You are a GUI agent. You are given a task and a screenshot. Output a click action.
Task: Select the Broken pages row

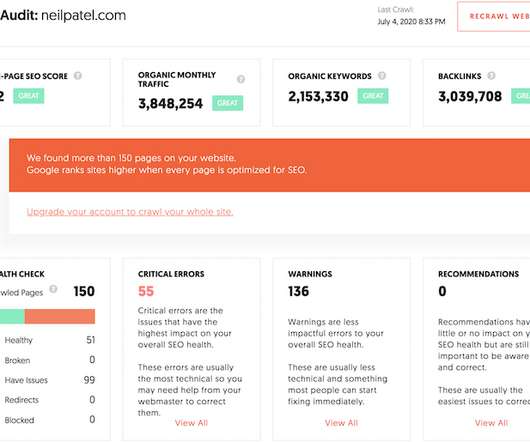[x=48, y=360]
